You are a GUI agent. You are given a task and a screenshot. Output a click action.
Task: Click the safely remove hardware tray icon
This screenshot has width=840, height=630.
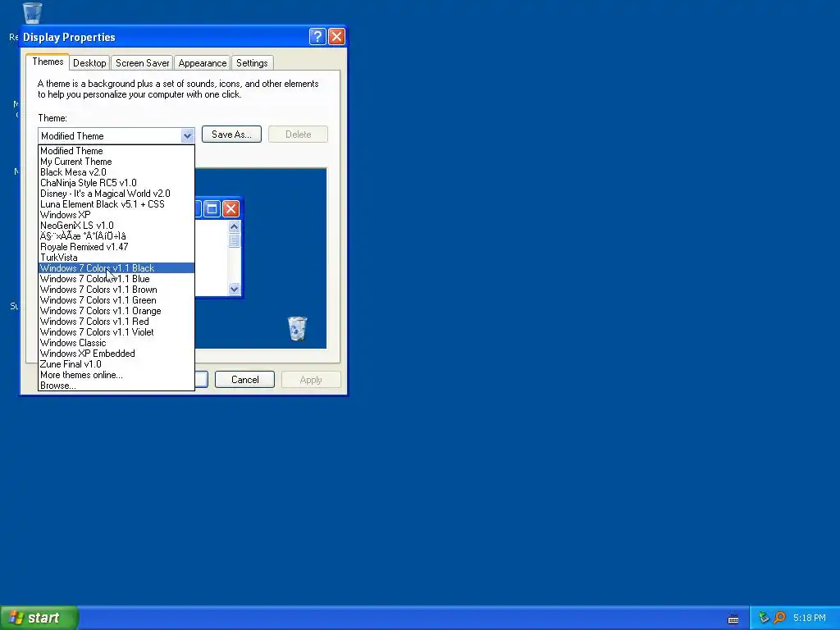tap(764, 618)
